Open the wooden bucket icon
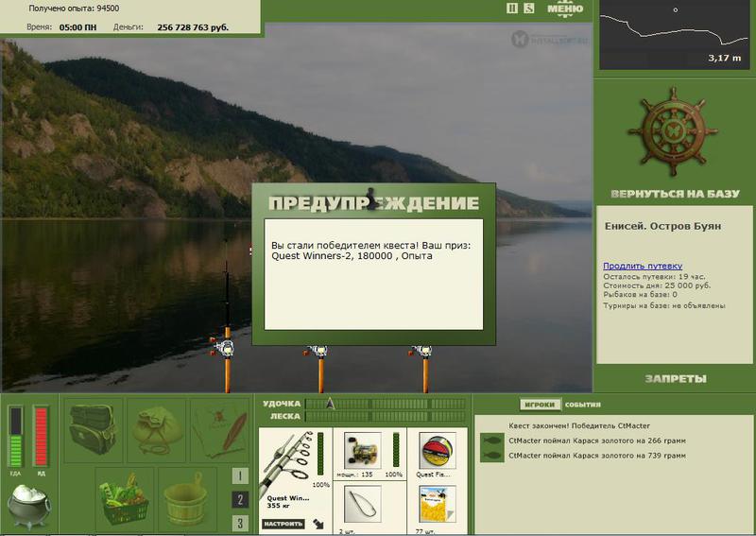Image resolution: width=756 pixels, height=536 pixels. pyautogui.click(x=187, y=499)
